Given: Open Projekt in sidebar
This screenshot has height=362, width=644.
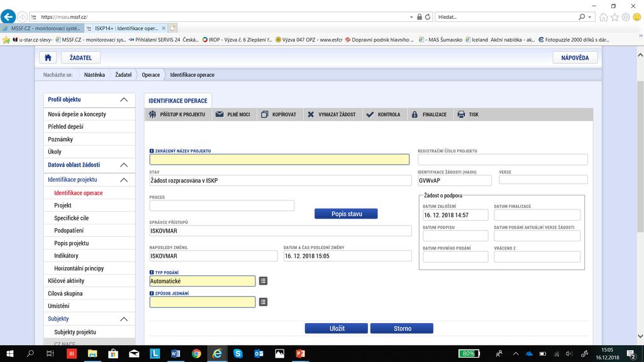Looking at the screenshot, I should tap(89, 206).
